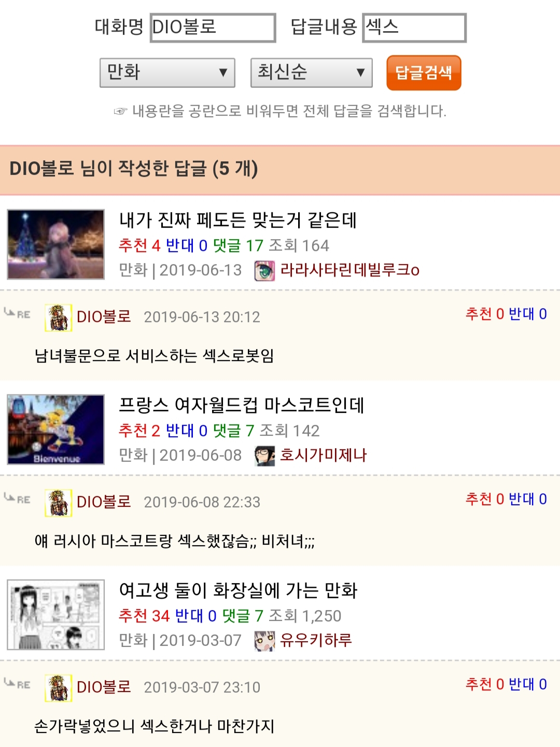Click 추천 on the 2019-06-08 22:33 reply
This screenshot has width=560, height=747.
coord(485,499)
